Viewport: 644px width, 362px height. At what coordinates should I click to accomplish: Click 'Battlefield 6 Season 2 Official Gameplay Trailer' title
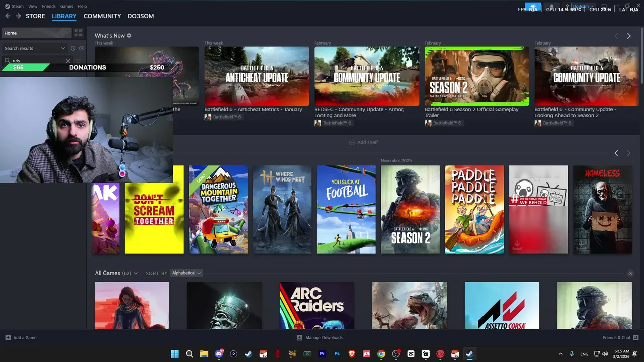point(471,112)
